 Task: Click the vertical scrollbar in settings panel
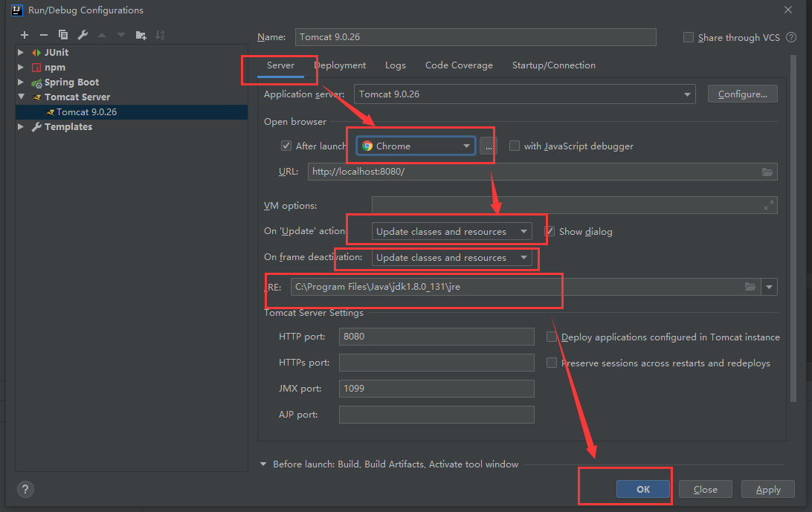click(793, 228)
